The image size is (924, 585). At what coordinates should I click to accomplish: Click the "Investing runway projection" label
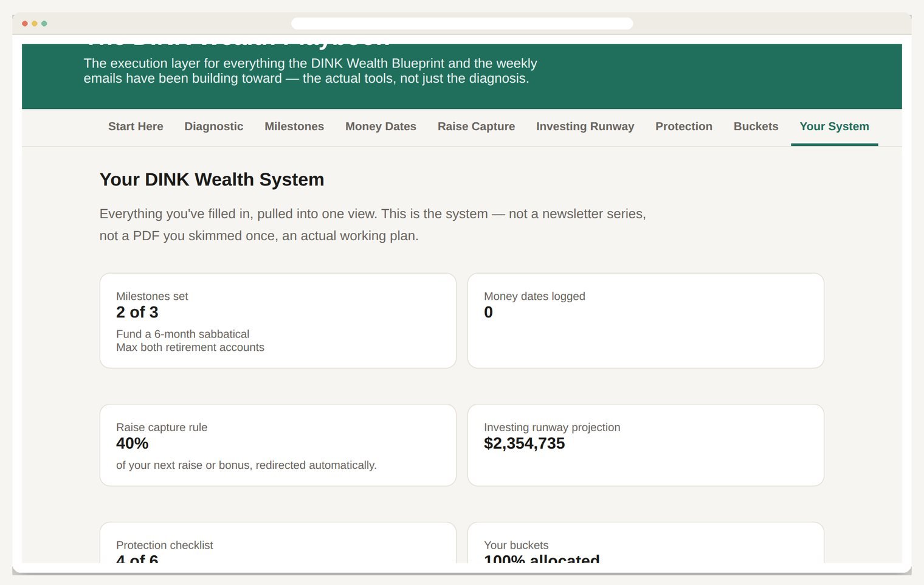point(552,427)
